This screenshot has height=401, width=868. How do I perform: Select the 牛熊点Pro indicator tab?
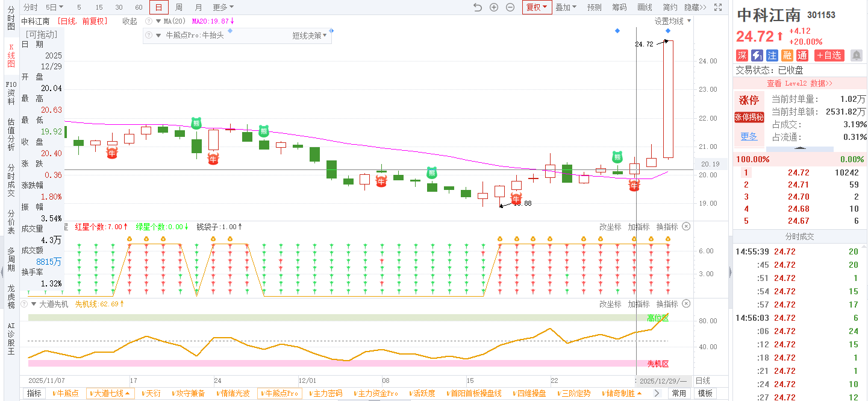279,393
